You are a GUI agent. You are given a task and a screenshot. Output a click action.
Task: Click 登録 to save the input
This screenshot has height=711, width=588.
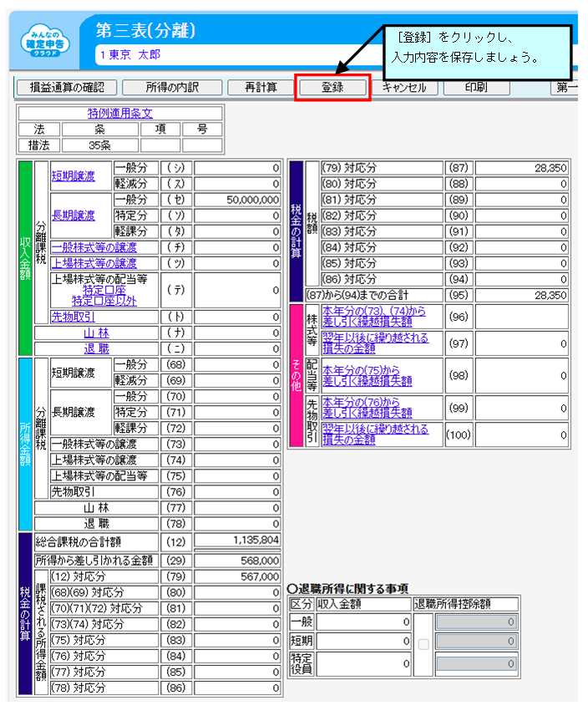332,87
